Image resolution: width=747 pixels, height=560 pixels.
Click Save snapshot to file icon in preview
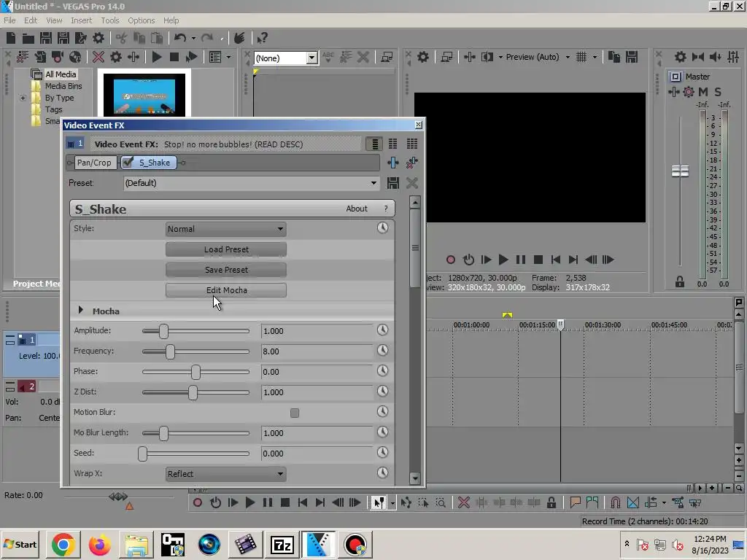[632, 57]
